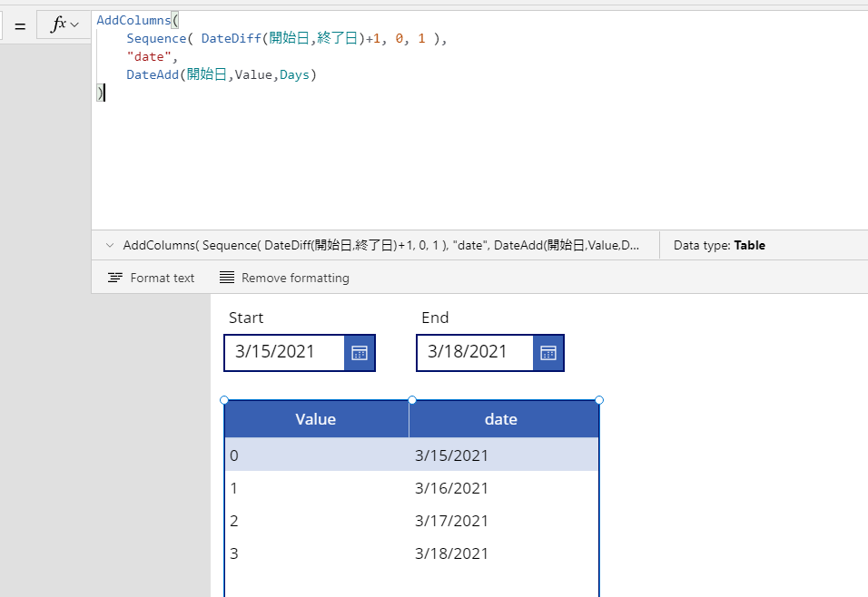Select the Value column header

(317, 419)
